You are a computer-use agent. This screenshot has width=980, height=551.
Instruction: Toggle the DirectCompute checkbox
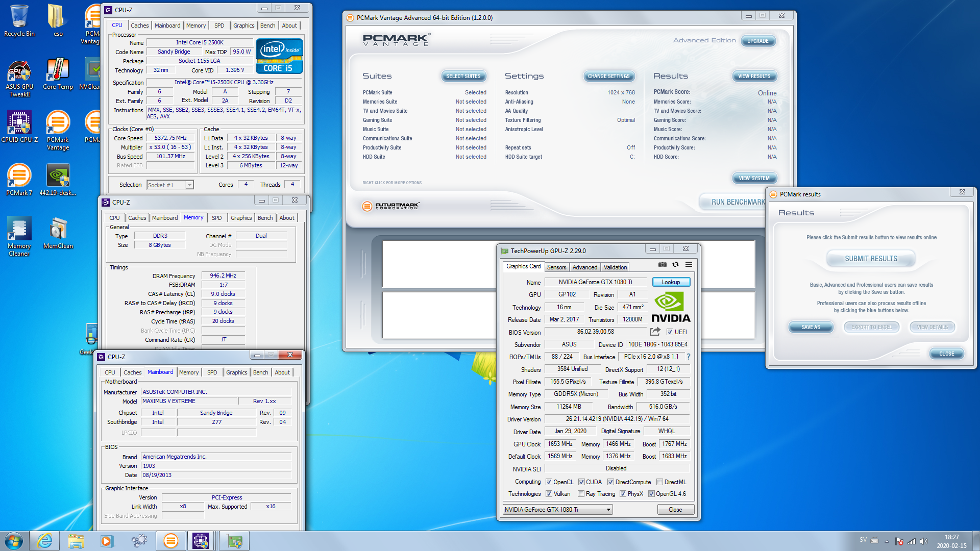pos(610,482)
